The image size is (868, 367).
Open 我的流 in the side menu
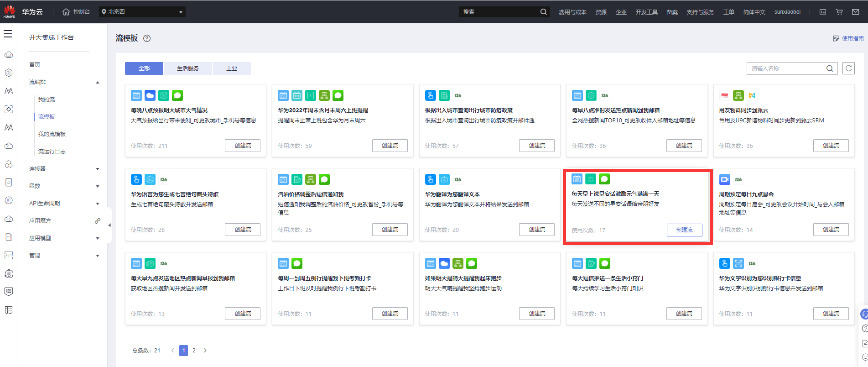[47, 100]
